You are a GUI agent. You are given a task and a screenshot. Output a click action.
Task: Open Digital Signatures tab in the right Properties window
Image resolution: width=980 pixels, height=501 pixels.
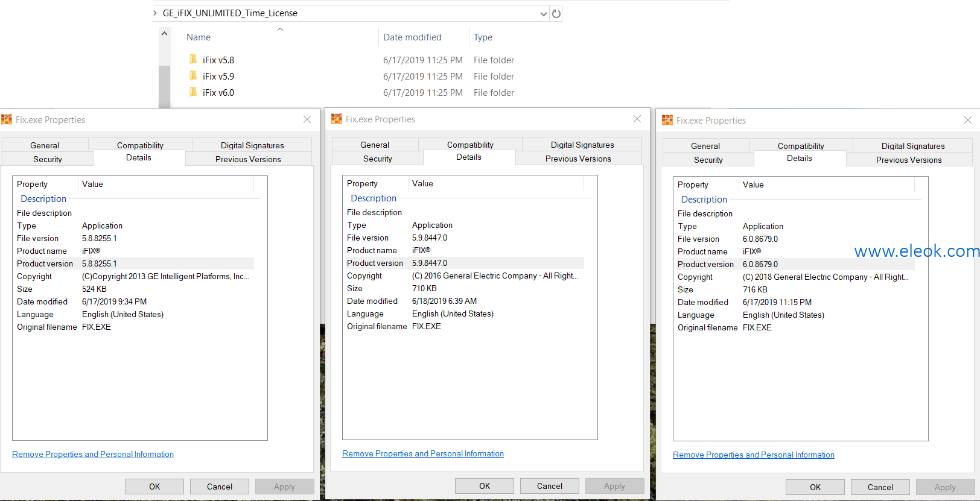coord(913,146)
